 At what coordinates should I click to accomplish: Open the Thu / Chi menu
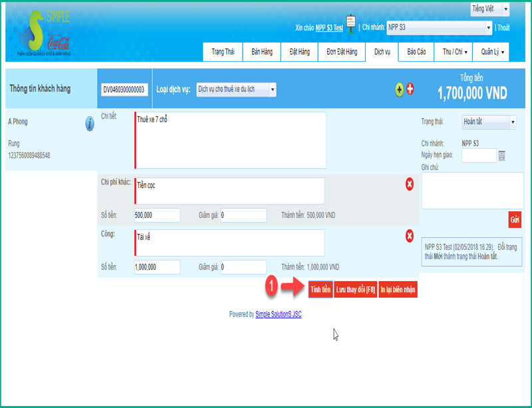[456, 51]
